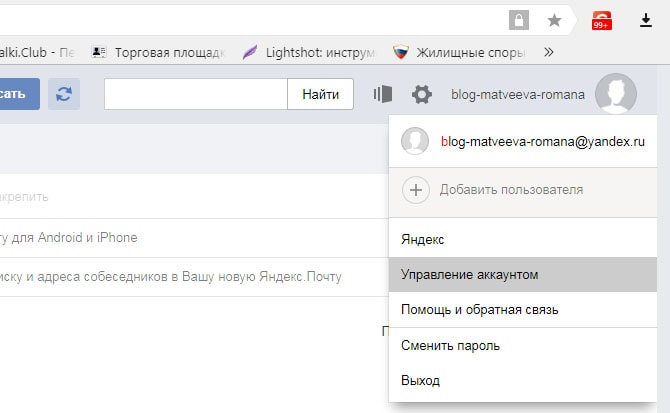The height and width of the screenshot is (413, 670).
Task: Click the large user avatar picture
Action: [x=616, y=94]
